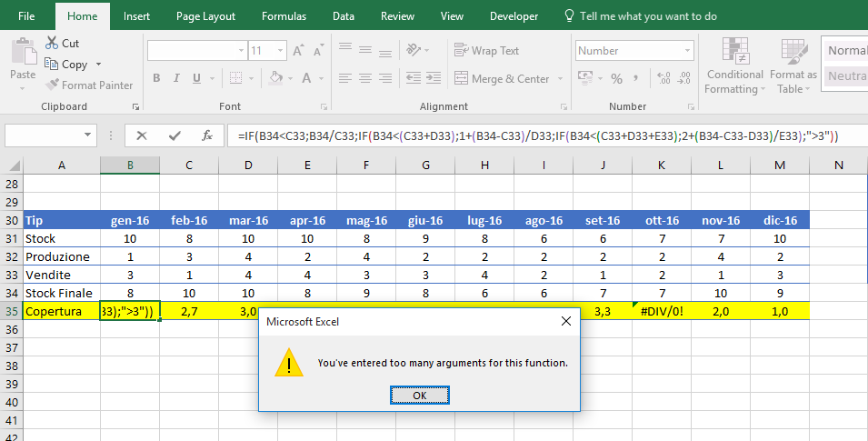Toggle Bold formatting
The height and width of the screenshot is (441, 868).
[x=156, y=78]
